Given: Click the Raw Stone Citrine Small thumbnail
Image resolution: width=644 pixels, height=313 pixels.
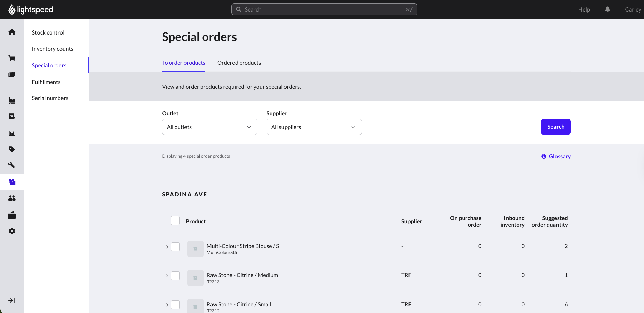Looking at the screenshot, I should point(195,306).
